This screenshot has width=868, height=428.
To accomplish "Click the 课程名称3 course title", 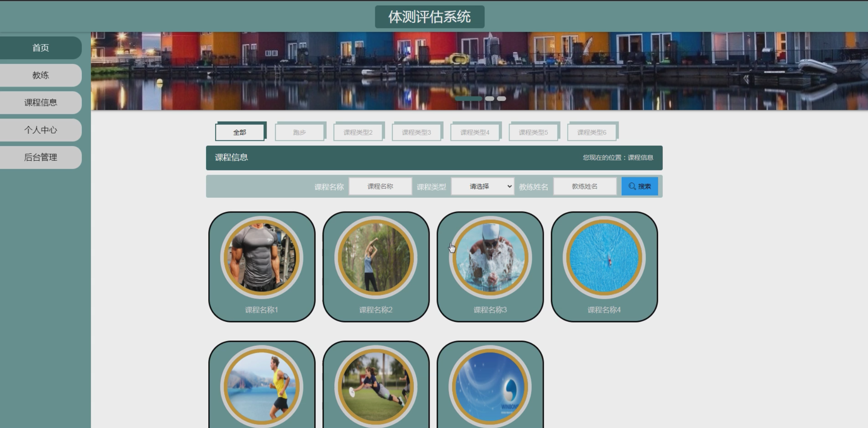I will [x=490, y=310].
